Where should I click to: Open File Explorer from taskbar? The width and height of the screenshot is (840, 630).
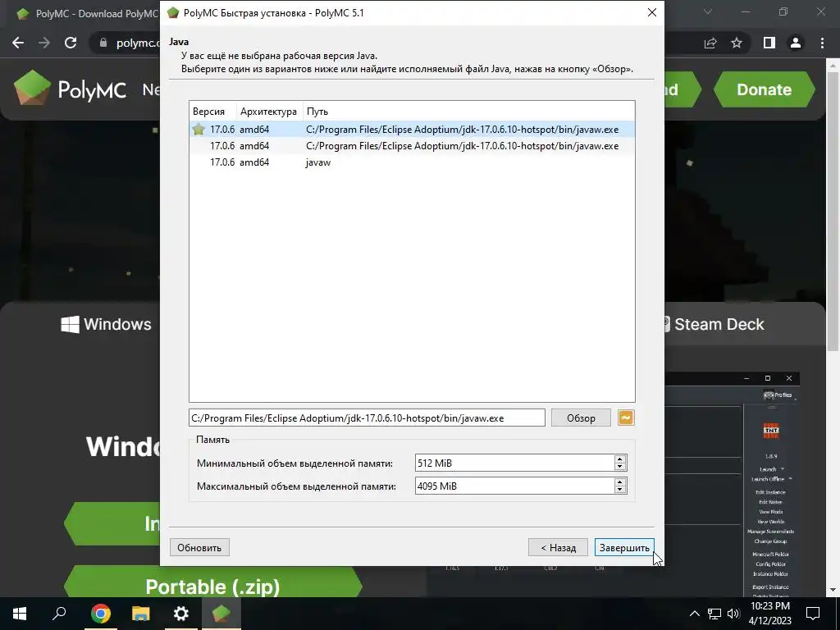(140, 614)
